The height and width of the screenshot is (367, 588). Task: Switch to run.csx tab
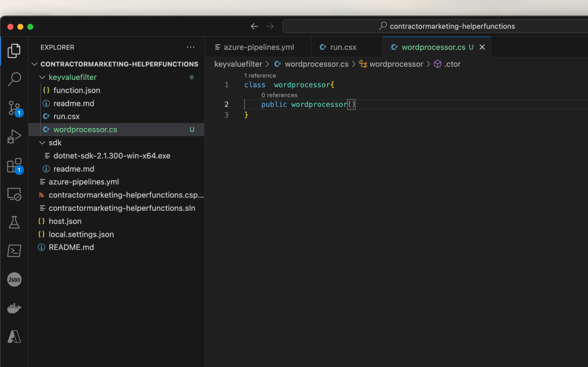click(347, 47)
